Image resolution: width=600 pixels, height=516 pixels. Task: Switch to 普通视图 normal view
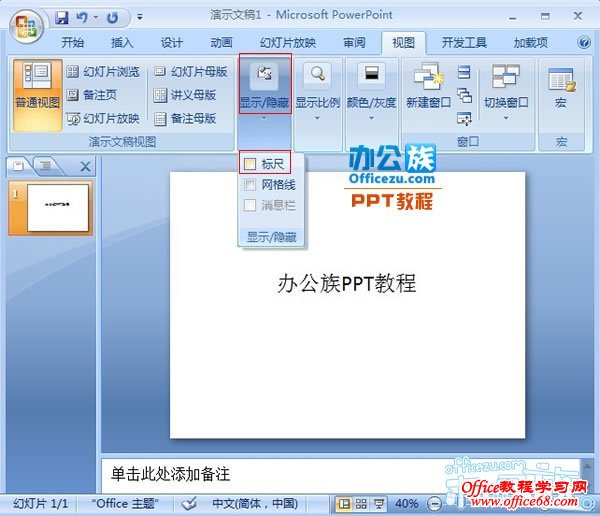[37, 95]
